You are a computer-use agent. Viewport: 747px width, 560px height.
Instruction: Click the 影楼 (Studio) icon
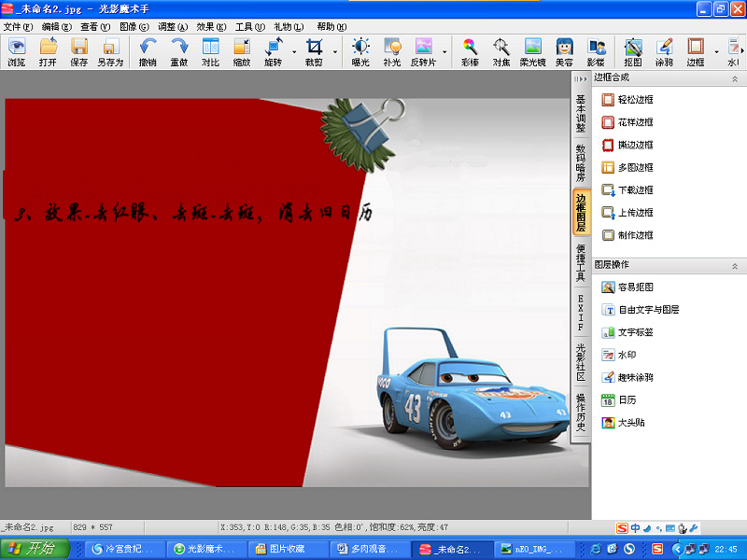tap(596, 52)
